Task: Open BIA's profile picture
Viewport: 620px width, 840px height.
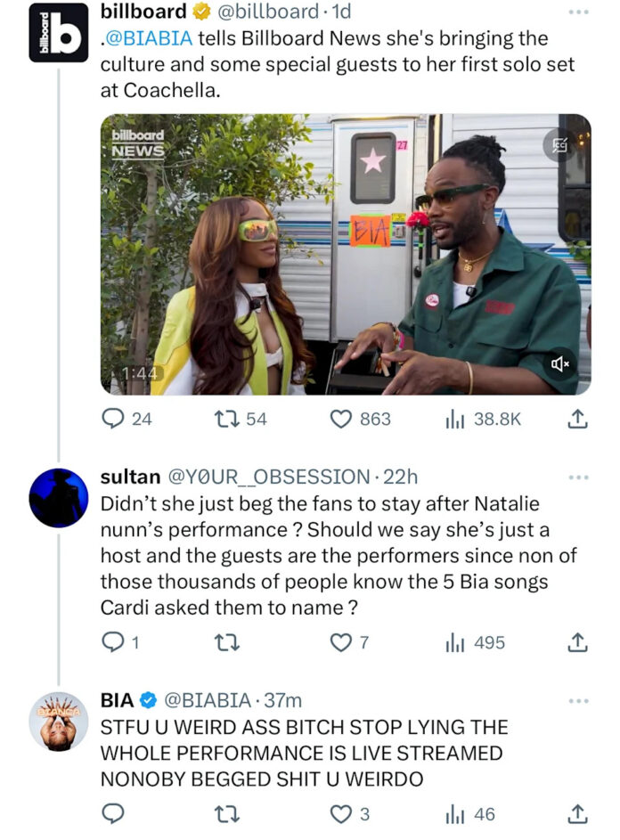Action: pyautogui.click(x=58, y=721)
